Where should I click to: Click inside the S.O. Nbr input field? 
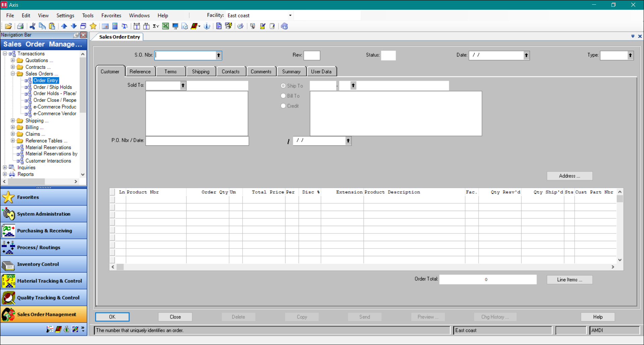[x=184, y=55]
